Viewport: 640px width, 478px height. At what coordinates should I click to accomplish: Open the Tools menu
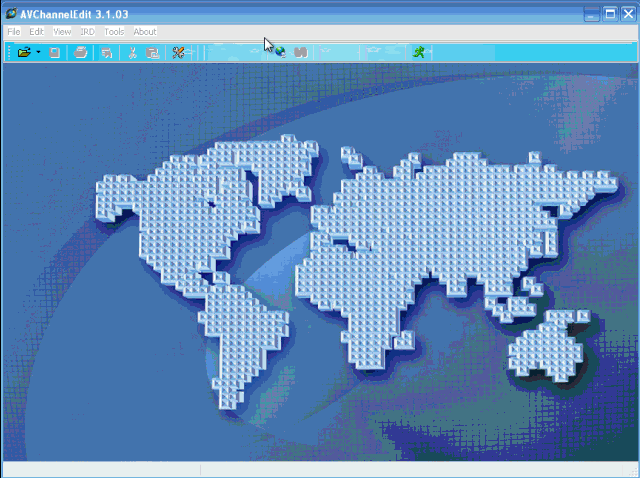pyautogui.click(x=114, y=32)
